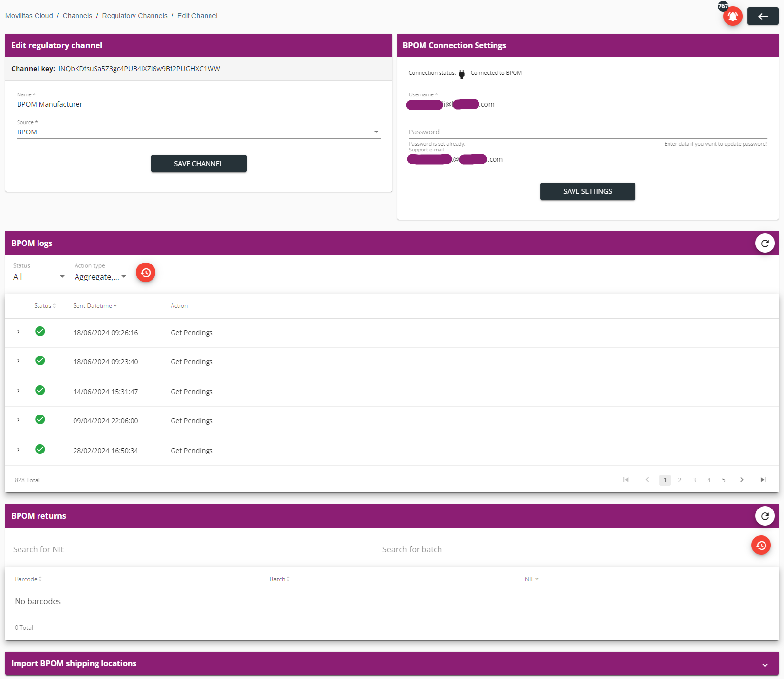Sort logs by Status column

pyautogui.click(x=45, y=306)
